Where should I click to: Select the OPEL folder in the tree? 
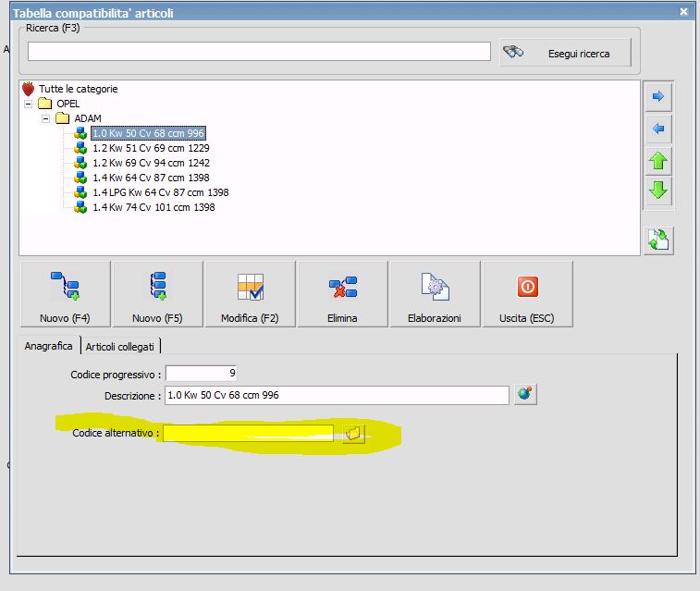tap(68, 104)
